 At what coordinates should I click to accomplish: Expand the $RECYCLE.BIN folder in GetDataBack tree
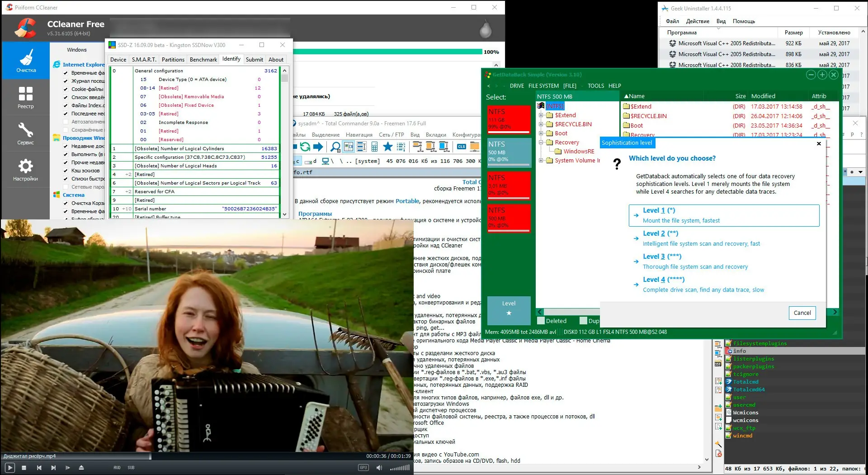click(x=541, y=124)
